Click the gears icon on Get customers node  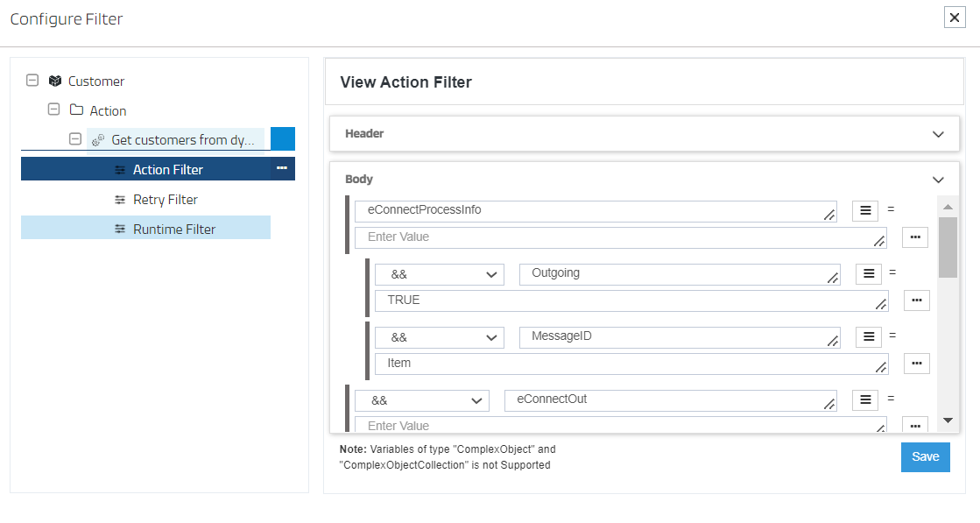tap(98, 138)
